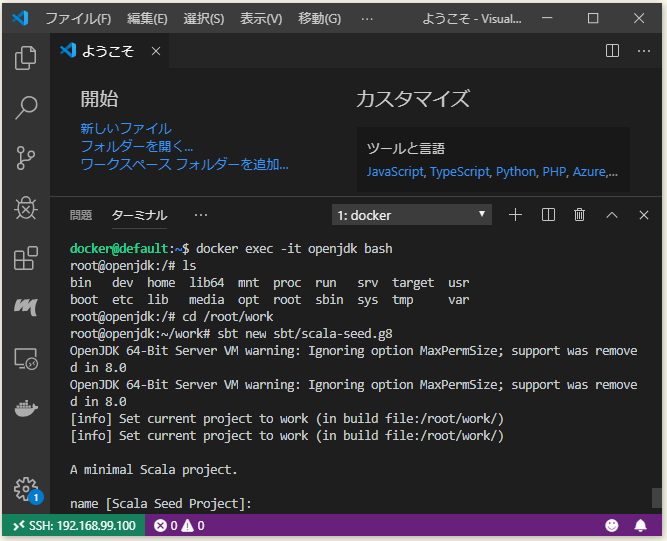
Task: Open the Extensions view icon
Action: pos(26,258)
